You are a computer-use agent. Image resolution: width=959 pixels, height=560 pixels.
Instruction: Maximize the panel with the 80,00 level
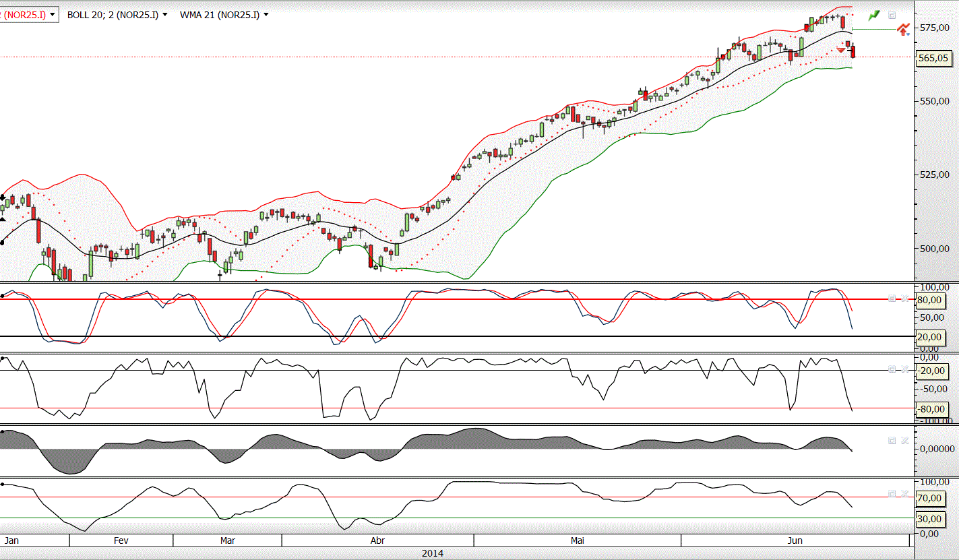[x=892, y=299]
